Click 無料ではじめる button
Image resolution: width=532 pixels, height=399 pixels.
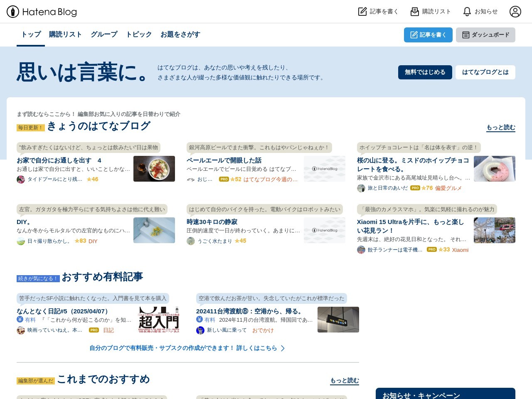pos(425,72)
